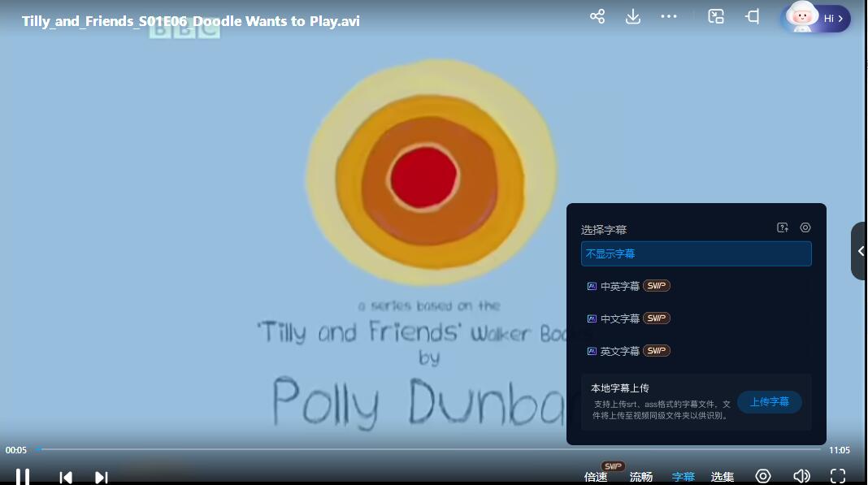Change video quality via 流畅

641,477
